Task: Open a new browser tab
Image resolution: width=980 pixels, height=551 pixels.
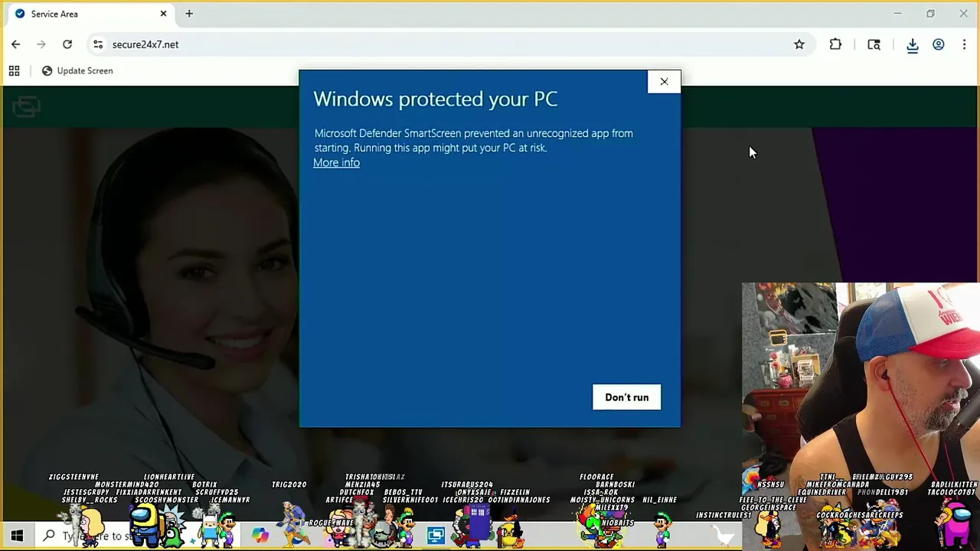Action: click(x=189, y=14)
